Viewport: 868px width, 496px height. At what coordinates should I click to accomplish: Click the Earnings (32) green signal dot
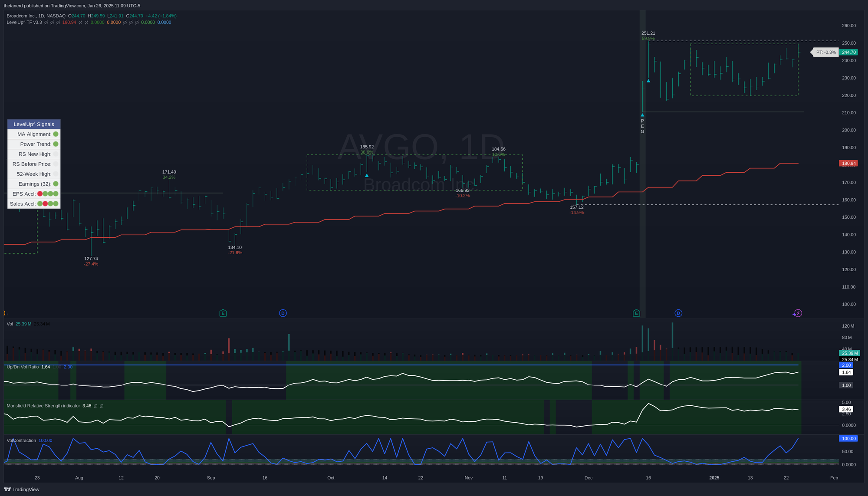click(x=56, y=184)
